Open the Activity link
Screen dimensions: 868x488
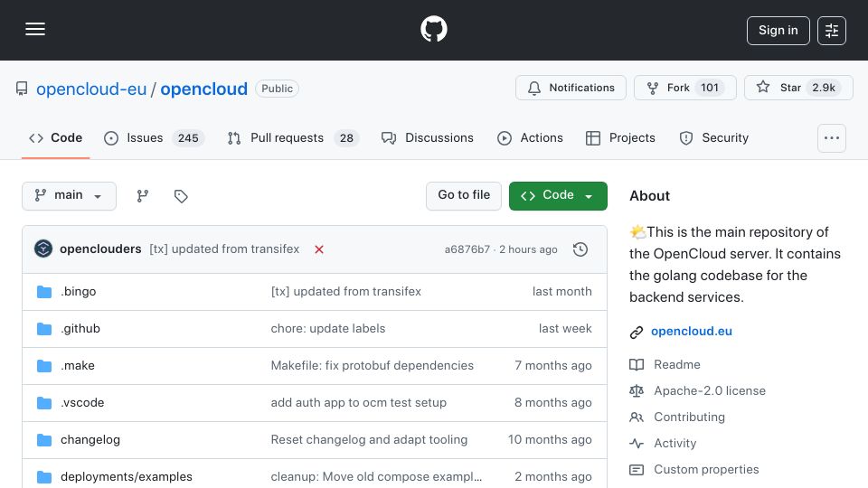[x=675, y=443]
